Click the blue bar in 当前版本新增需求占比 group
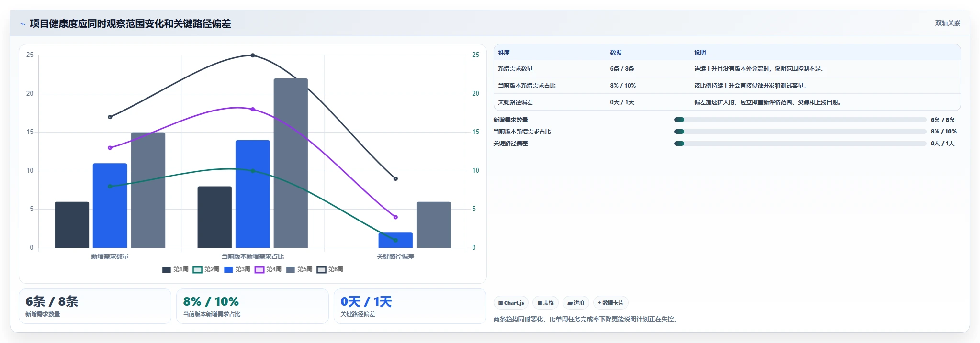980x343 pixels. (x=253, y=194)
